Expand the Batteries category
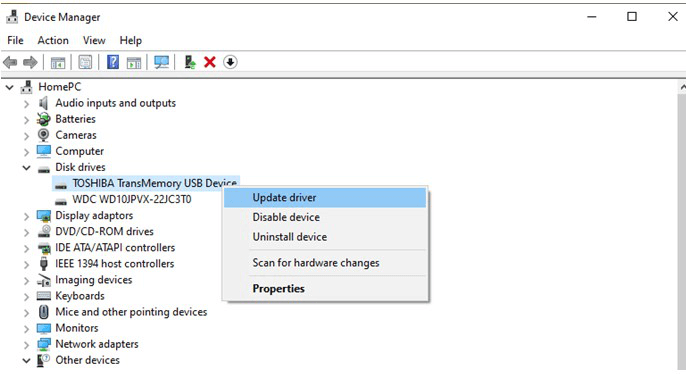 (26, 120)
